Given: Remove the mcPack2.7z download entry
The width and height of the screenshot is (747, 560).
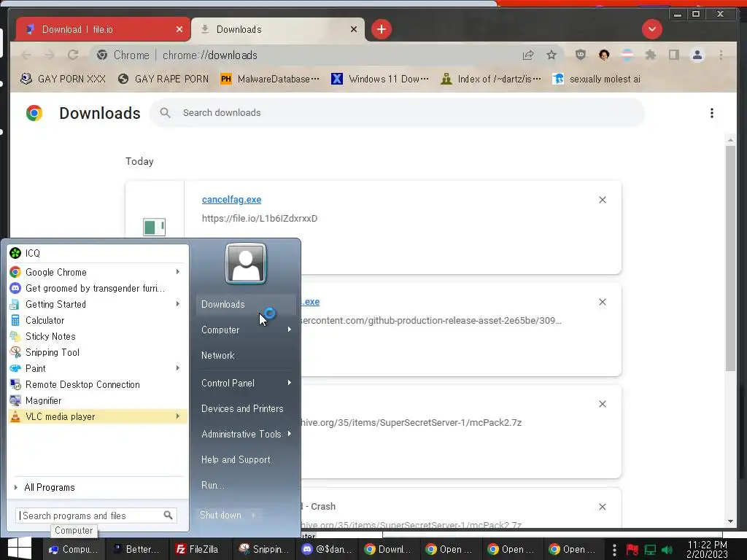Looking at the screenshot, I should (x=602, y=404).
